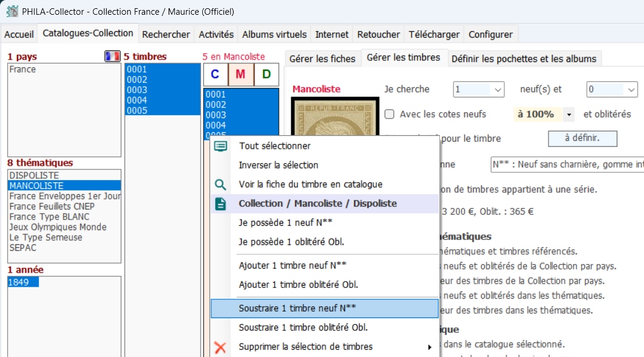Click the stamp thumbnail under Mancoliste
The width and height of the screenshot is (644, 357).
335,117
